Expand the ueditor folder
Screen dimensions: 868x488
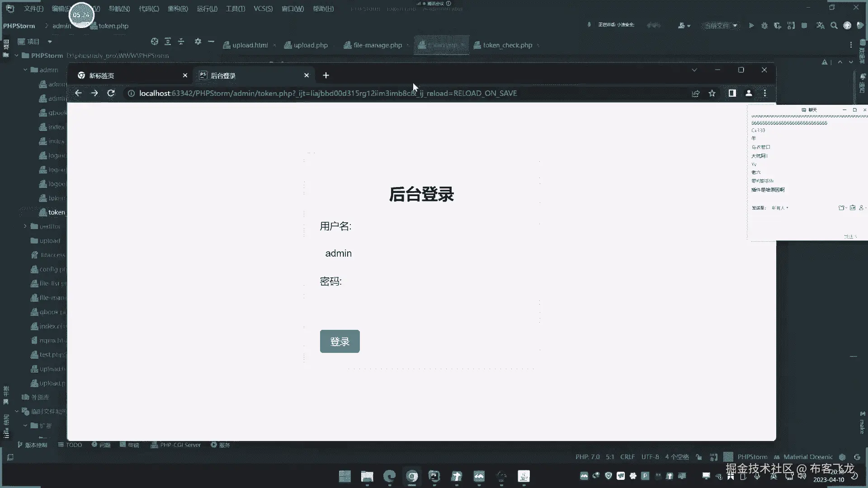tap(25, 226)
